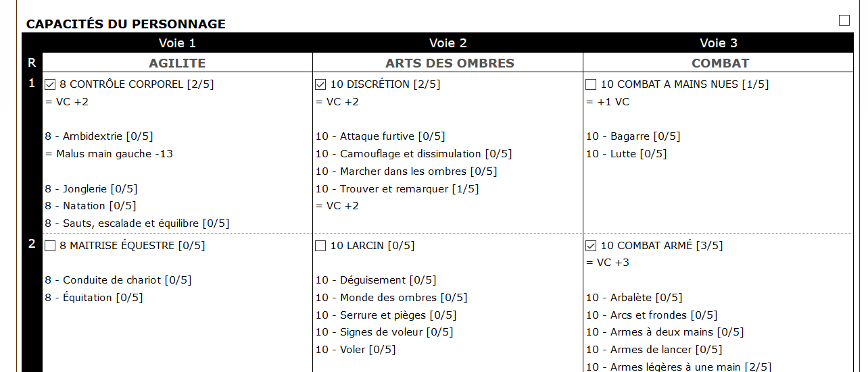The width and height of the screenshot is (868, 372).
Task: Check the LARCIN checkbox
Action: pos(320,246)
